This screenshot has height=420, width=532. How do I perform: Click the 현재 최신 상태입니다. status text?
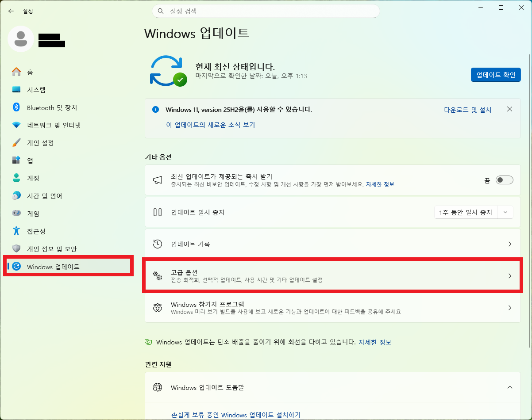pyautogui.click(x=235, y=67)
